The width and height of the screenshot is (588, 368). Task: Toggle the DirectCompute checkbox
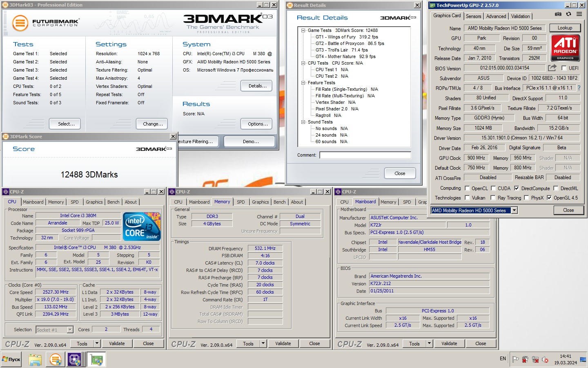(517, 188)
